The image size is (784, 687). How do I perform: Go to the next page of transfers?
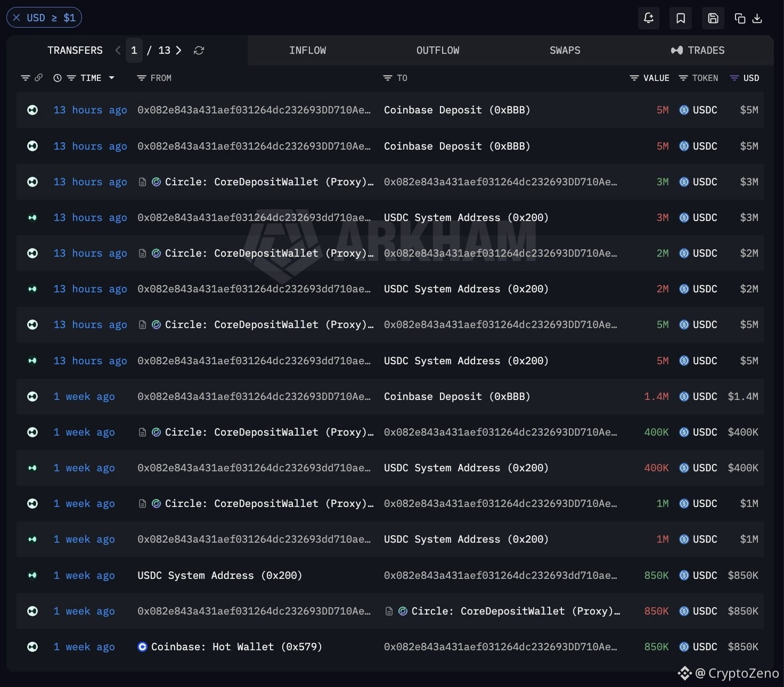click(178, 50)
